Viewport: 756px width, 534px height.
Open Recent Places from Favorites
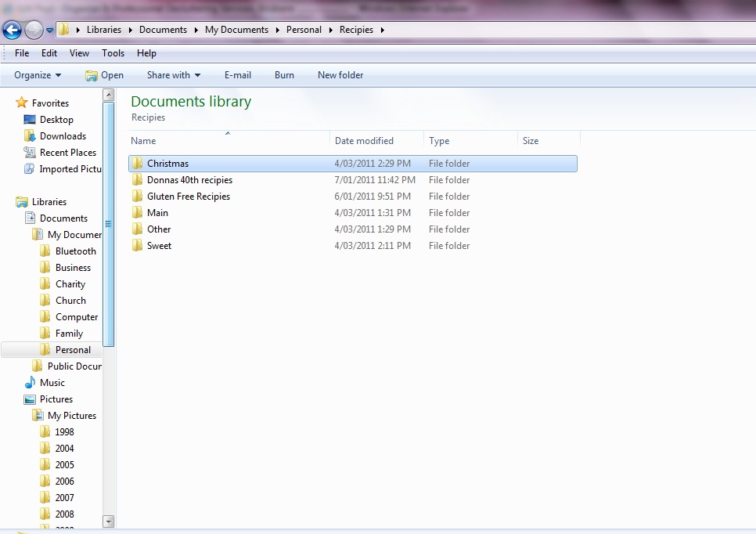tap(67, 153)
